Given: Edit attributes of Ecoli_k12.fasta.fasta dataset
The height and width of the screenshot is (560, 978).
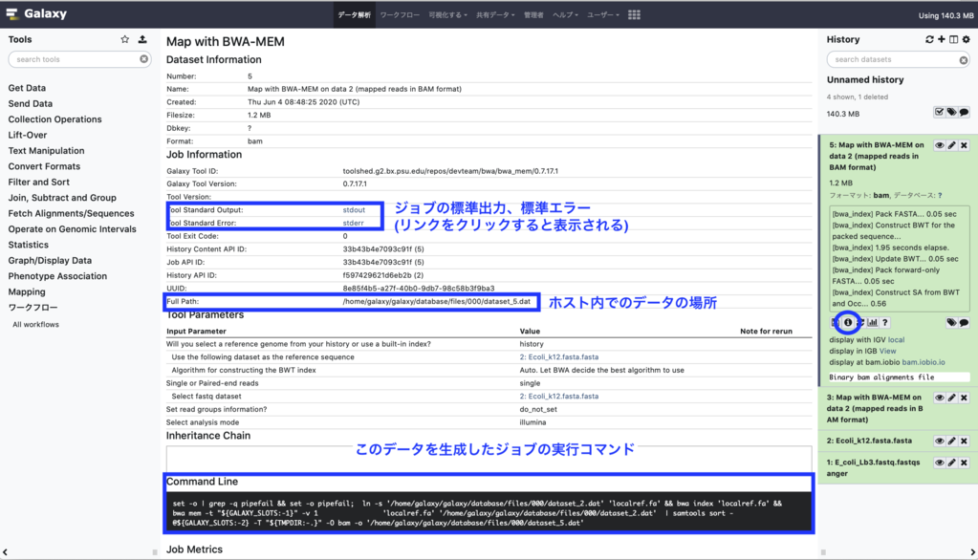Looking at the screenshot, I should 952,441.
